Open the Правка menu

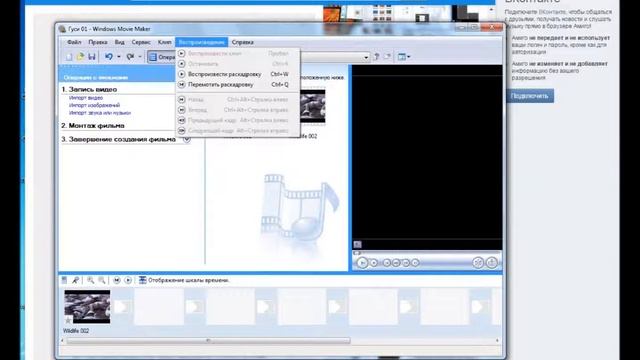pos(98,42)
